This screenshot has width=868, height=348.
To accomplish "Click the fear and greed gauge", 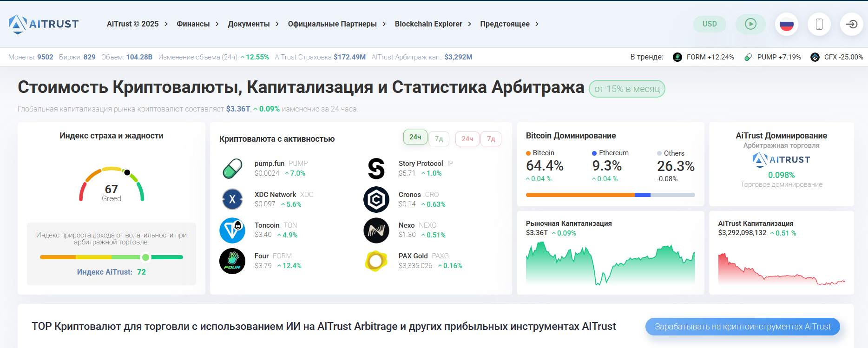I will pyautogui.click(x=112, y=184).
